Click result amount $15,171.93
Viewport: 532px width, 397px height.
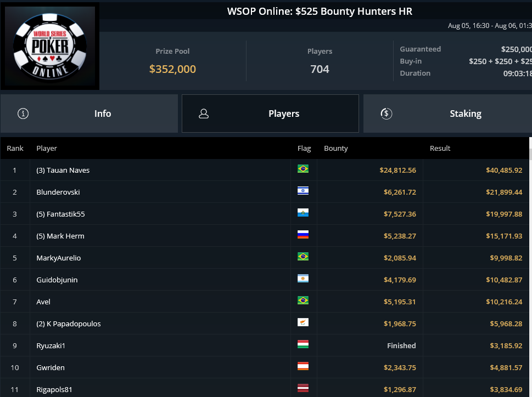point(504,236)
